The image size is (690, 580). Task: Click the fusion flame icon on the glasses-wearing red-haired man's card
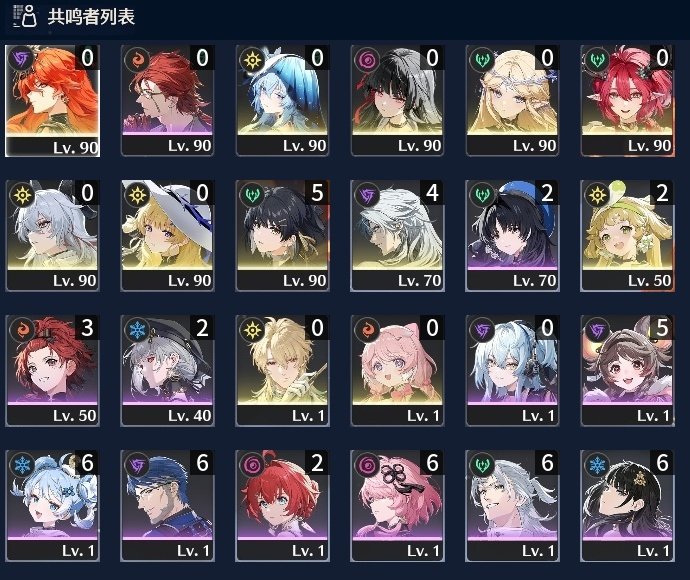(137, 59)
